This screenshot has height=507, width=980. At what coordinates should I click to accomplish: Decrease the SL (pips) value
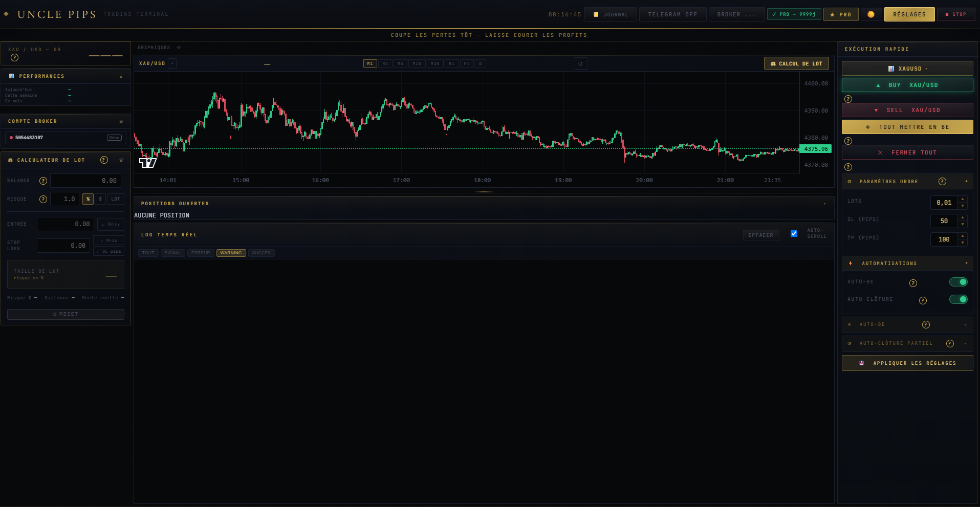[x=963, y=225]
